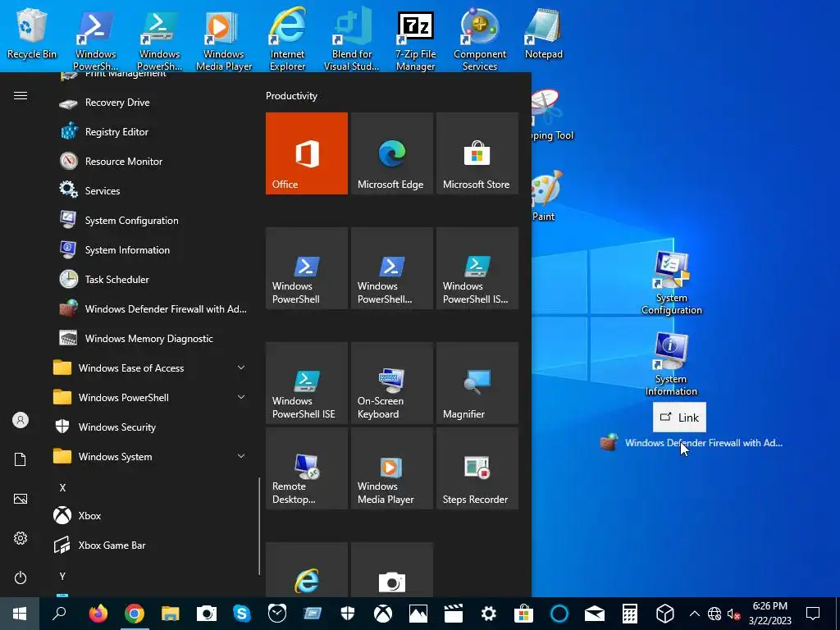Click the Productivity group header
This screenshot has width=840, height=630.
(x=291, y=96)
